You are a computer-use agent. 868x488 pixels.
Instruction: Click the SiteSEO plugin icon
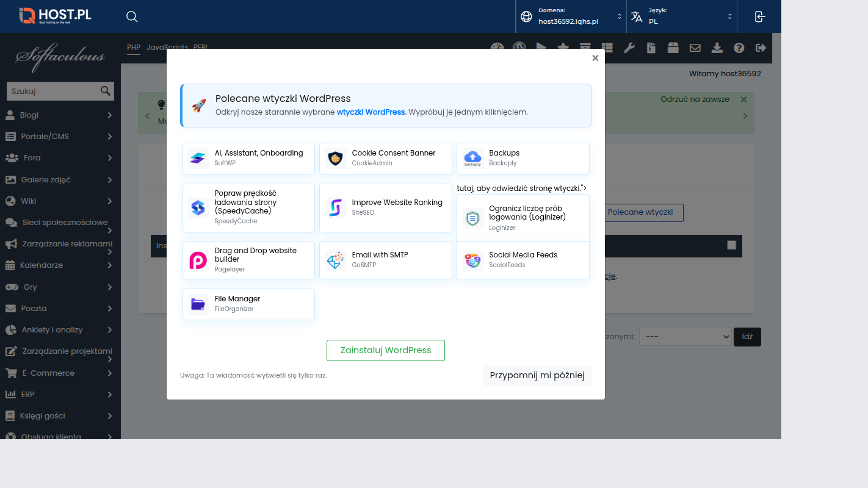[336, 207]
